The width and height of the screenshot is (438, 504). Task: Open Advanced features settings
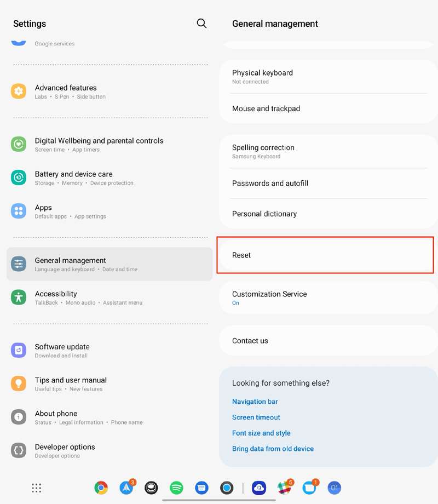pyautogui.click(x=66, y=91)
